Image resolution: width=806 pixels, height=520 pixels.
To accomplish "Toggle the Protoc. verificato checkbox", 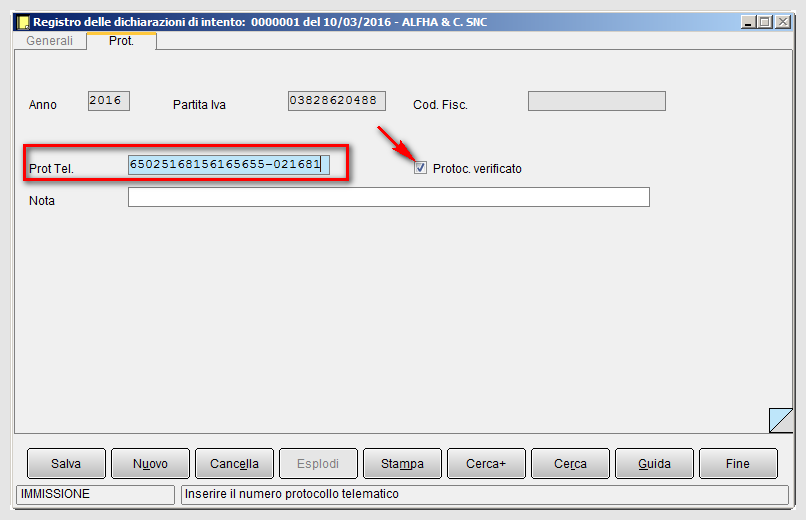I will [x=420, y=168].
